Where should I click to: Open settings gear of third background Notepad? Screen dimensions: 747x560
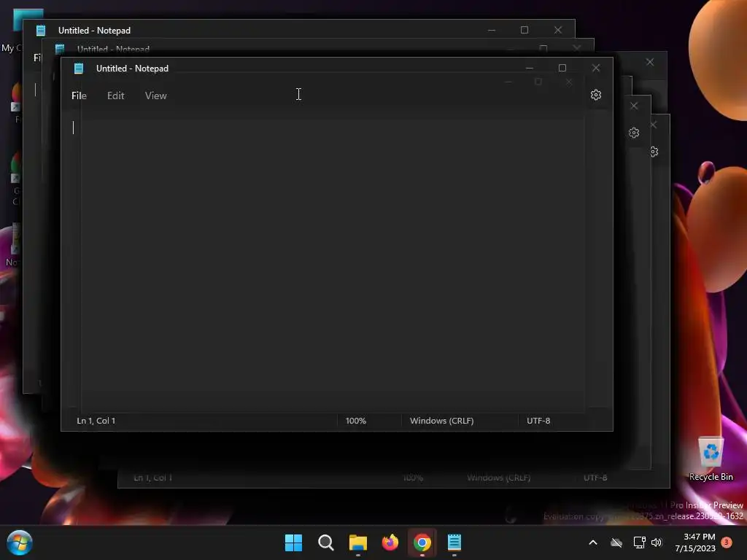click(654, 152)
